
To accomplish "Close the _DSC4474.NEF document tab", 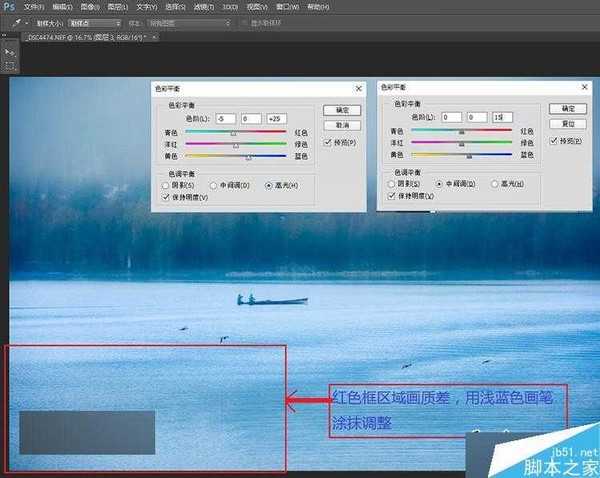I will coord(154,37).
